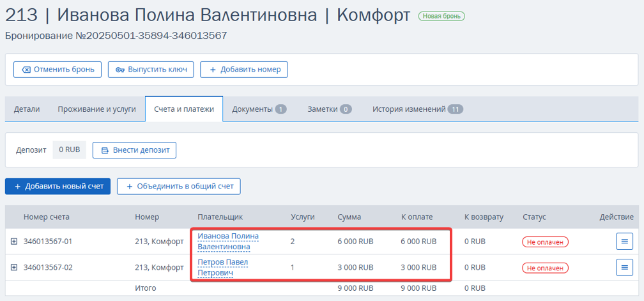The height and width of the screenshot is (301, 644).
Task: Click the Статус column header
Action: click(534, 217)
